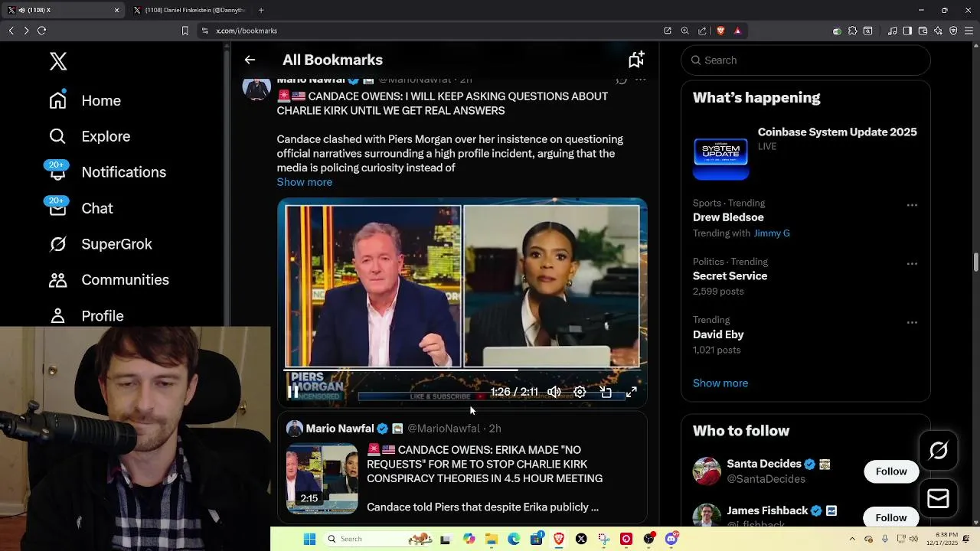
Task: Show more under What's happening
Action: click(720, 383)
